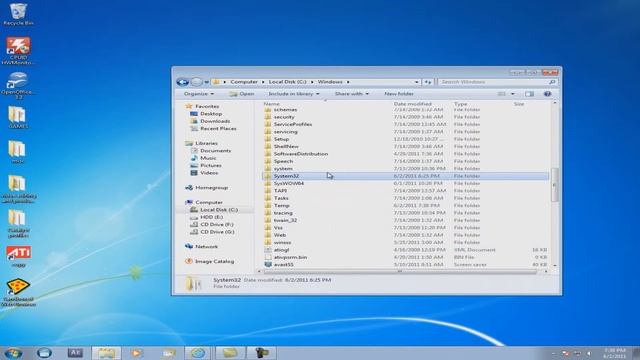Click the Open toolbar button
This screenshot has width=640, height=360.
pos(242,94)
